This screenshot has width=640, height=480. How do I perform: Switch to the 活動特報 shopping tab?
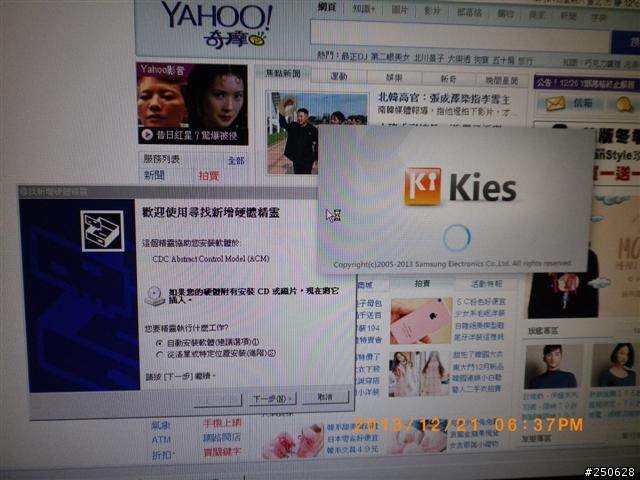(487, 284)
